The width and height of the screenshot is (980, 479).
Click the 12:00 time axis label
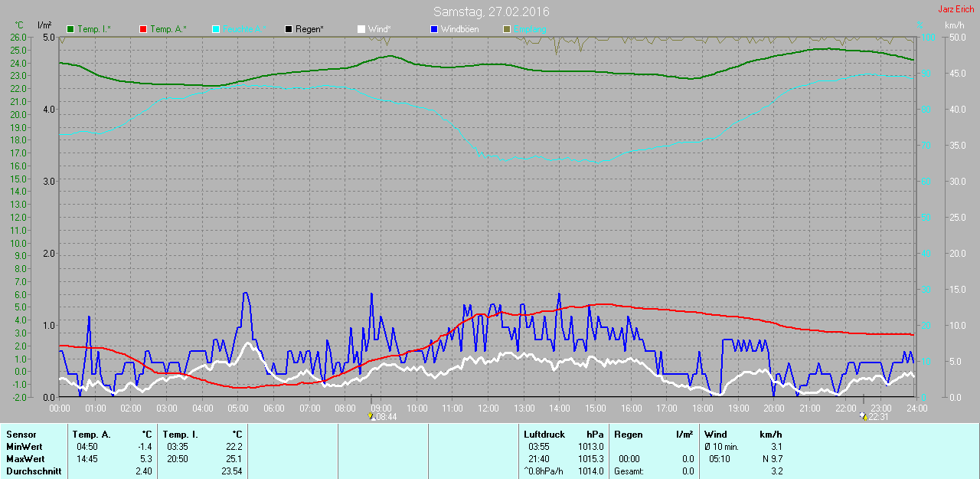point(488,408)
